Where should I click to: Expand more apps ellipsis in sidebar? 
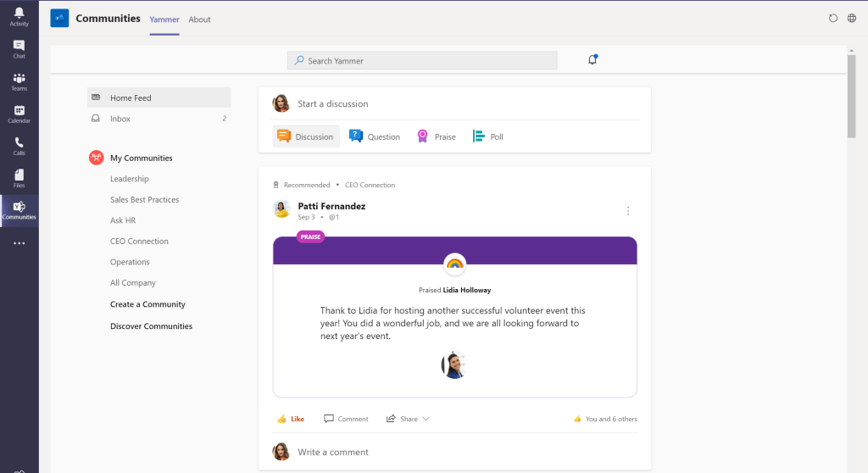pos(19,243)
